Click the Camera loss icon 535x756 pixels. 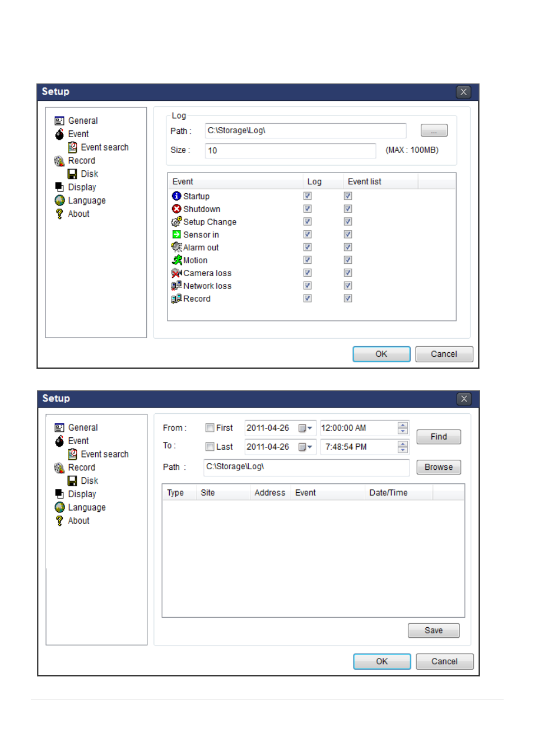click(x=176, y=273)
